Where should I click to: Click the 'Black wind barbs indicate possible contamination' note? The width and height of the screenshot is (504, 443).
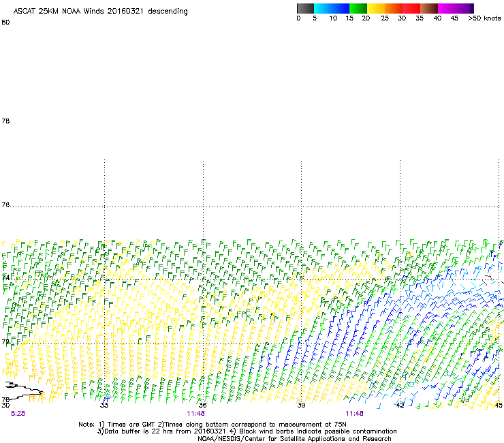pyautogui.click(x=318, y=431)
